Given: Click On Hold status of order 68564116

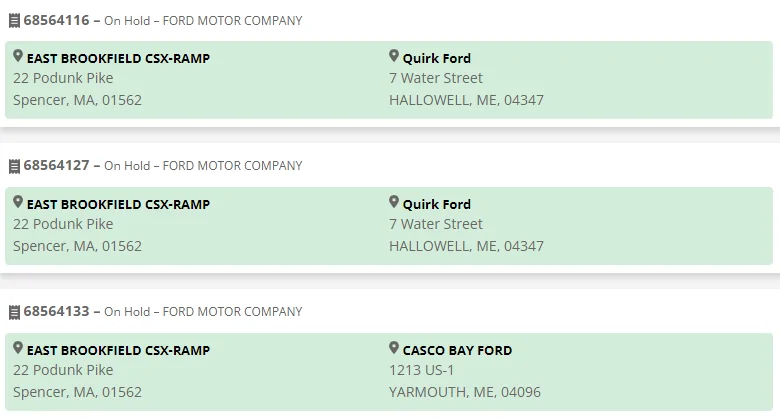Looking at the screenshot, I should click(127, 21).
